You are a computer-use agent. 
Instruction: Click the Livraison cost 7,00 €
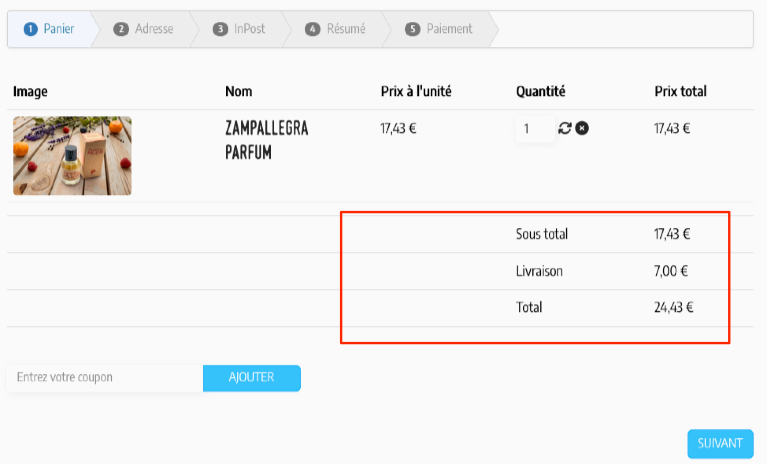tap(671, 271)
